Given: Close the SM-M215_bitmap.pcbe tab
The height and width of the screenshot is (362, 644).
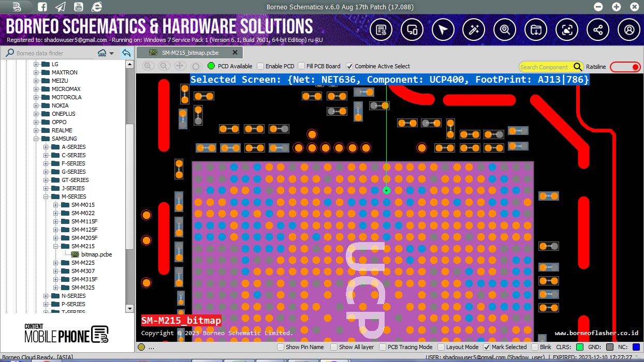Looking at the screenshot, I should tap(235, 53).
